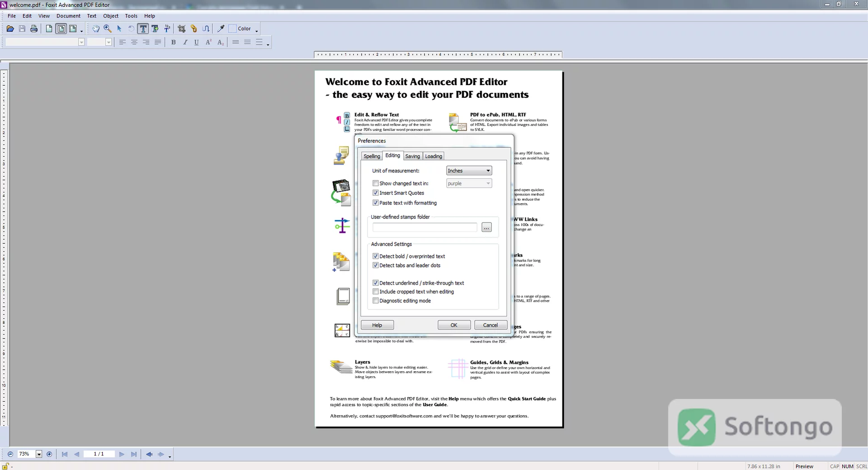Open the Tools menu
The image size is (868, 470).
[x=131, y=16]
